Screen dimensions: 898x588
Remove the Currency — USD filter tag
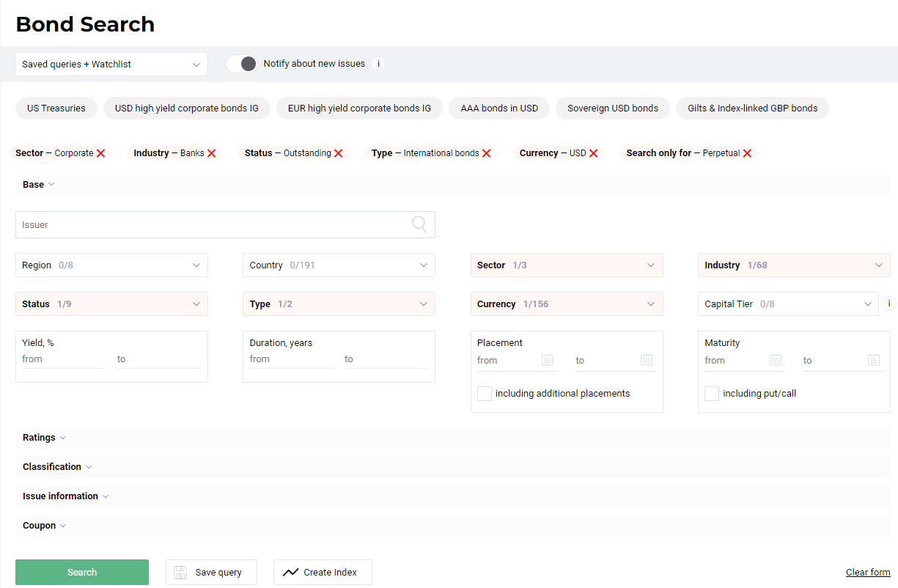coord(594,153)
